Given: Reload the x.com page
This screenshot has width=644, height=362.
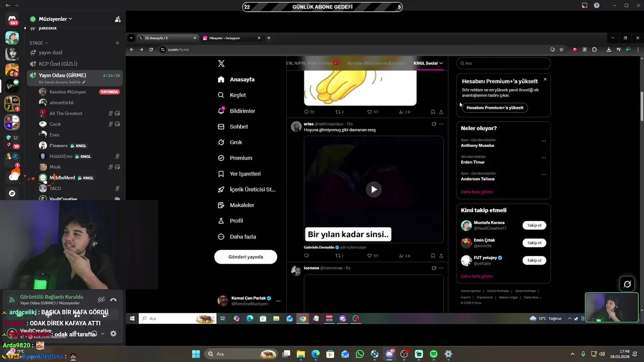Looking at the screenshot, I should pos(151,49).
